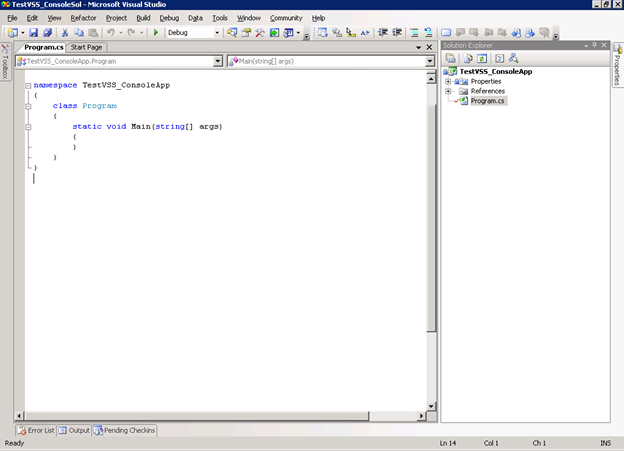Open the other windows dropdown arrow
Image resolution: width=624 pixels, height=451 pixels.
(x=298, y=33)
